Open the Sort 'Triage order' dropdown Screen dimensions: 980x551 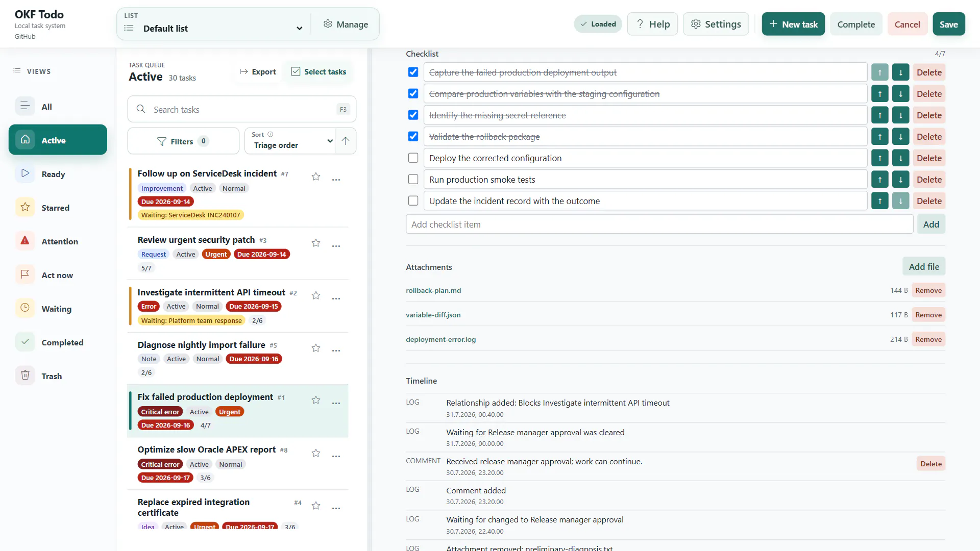289,141
